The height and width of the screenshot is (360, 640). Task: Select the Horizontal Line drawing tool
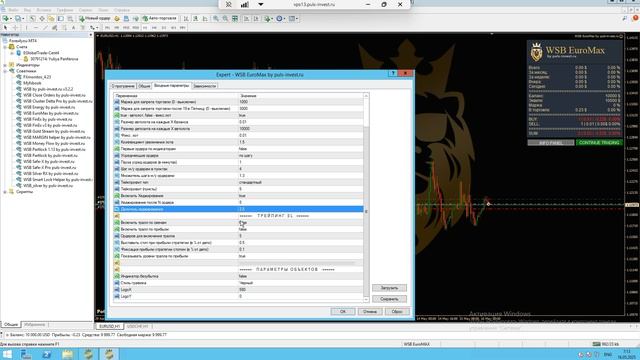pos(36,27)
